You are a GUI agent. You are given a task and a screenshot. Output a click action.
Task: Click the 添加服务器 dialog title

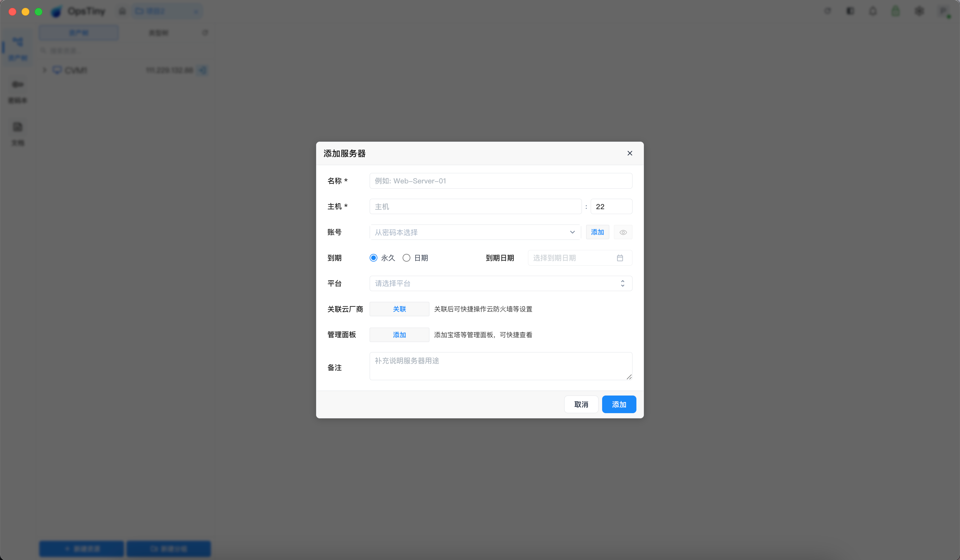tap(344, 153)
